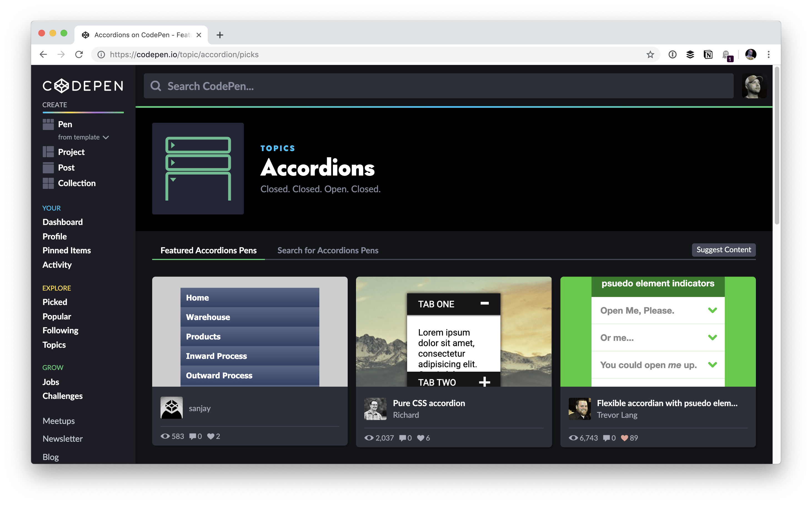Expand 'Or me...' accordion chevron
812x505 pixels.
(x=712, y=337)
